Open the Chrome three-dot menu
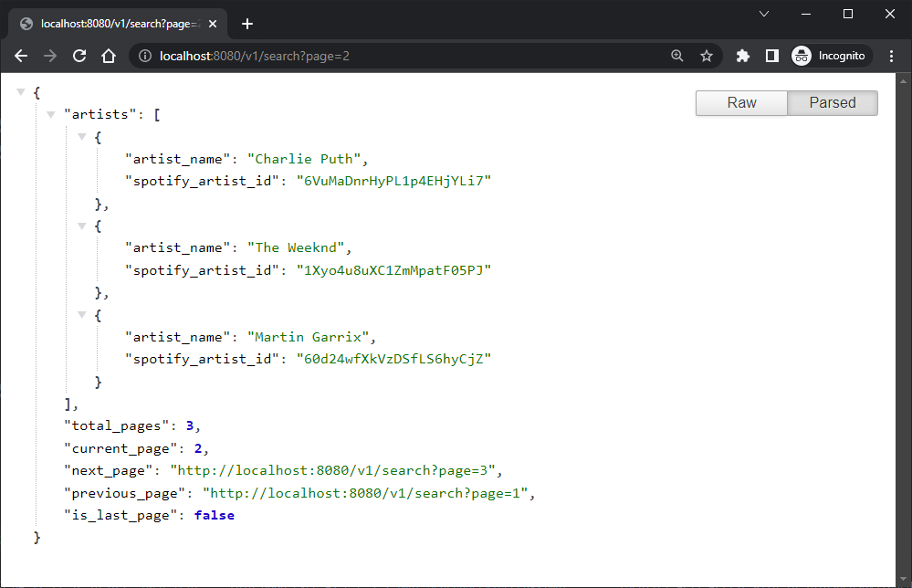This screenshot has width=912, height=588. click(891, 55)
